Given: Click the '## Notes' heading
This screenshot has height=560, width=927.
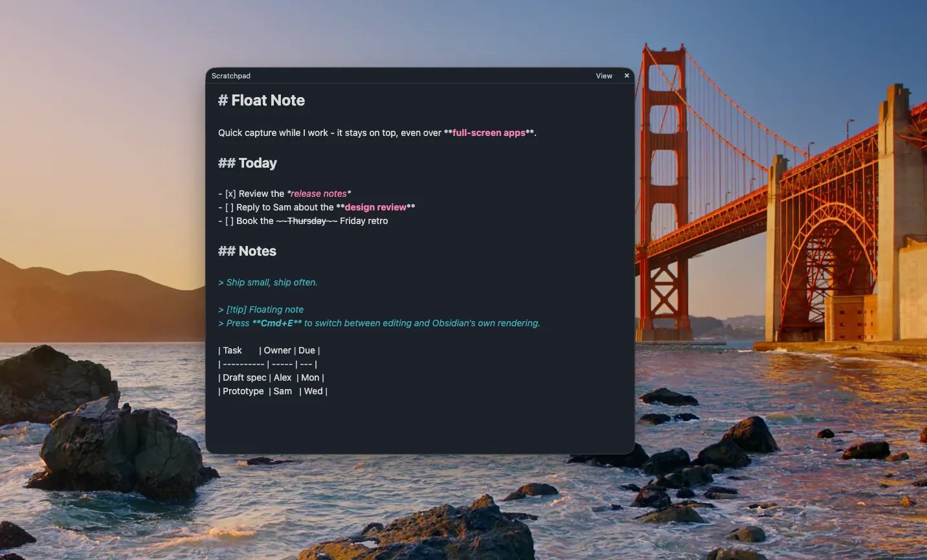Looking at the screenshot, I should pos(247,251).
